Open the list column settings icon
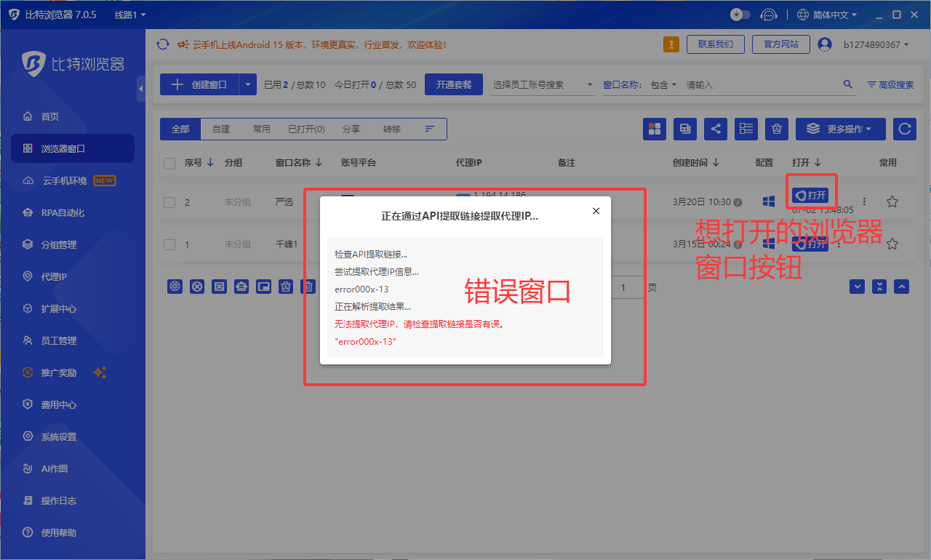This screenshot has height=560, width=931. pyautogui.click(x=746, y=129)
